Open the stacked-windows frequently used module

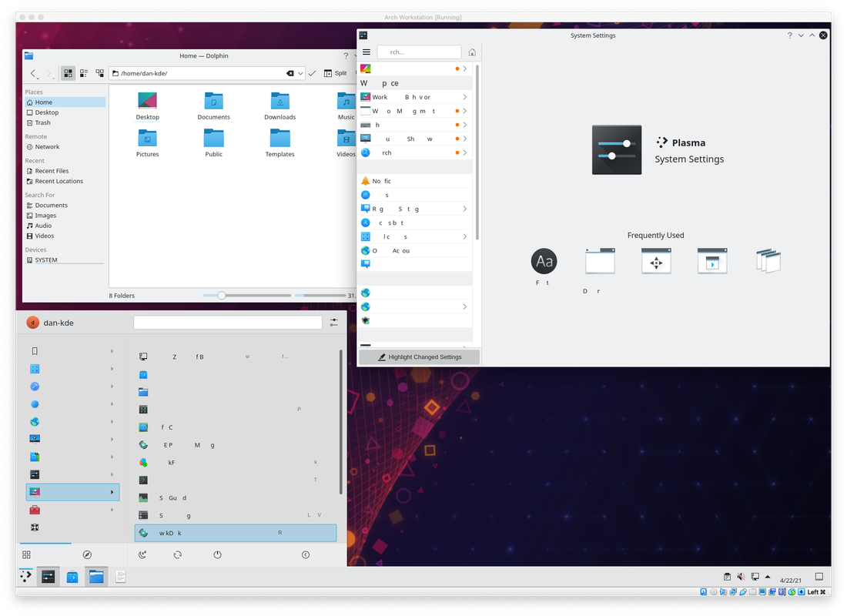click(x=768, y=262)
